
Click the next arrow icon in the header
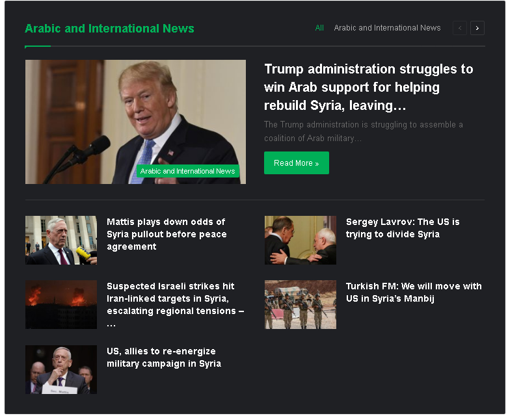pyautogui.click(x=477, y=28)
